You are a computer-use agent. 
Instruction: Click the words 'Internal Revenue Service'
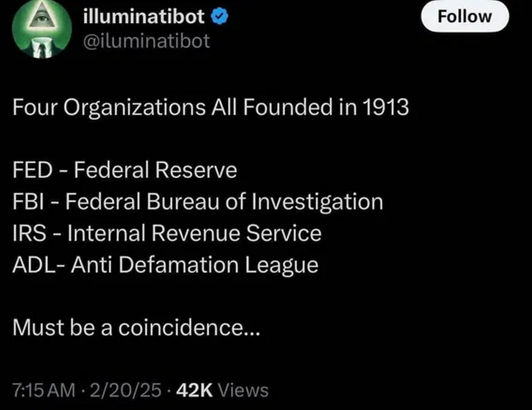(x=194, y=234)
